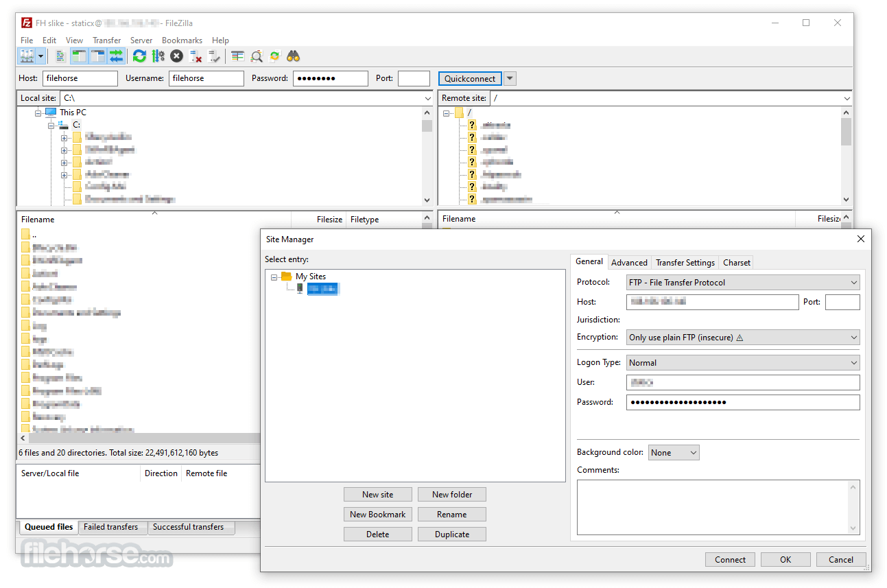Click the process queue toolbar icon
887x588 pixels.
[x=158, y=56]
